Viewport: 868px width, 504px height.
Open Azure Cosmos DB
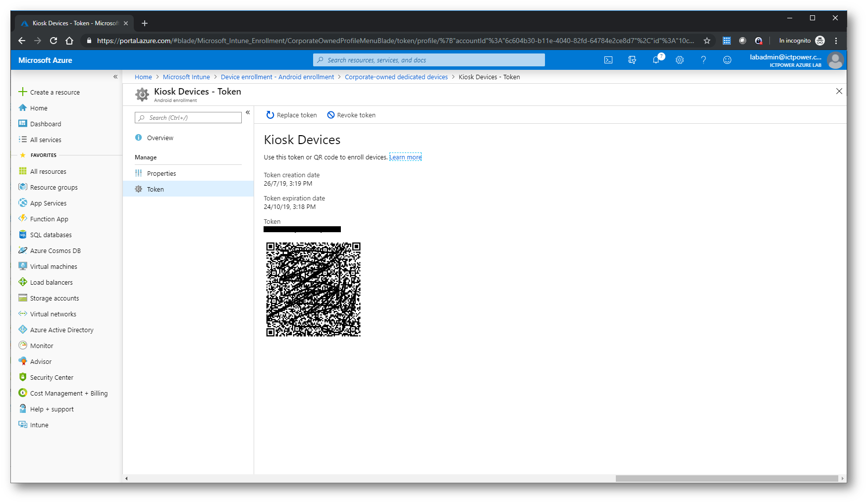tap(55, 251)
